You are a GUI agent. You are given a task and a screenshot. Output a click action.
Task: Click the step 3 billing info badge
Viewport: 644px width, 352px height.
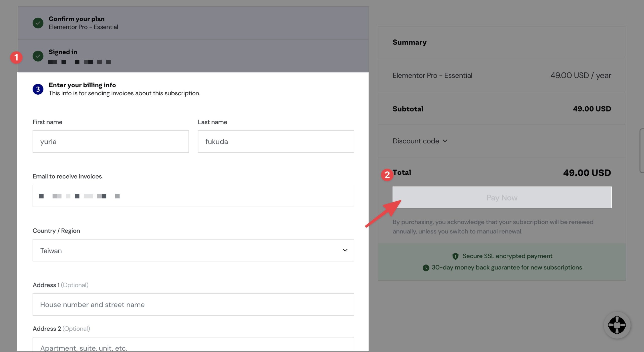(38, 89)
